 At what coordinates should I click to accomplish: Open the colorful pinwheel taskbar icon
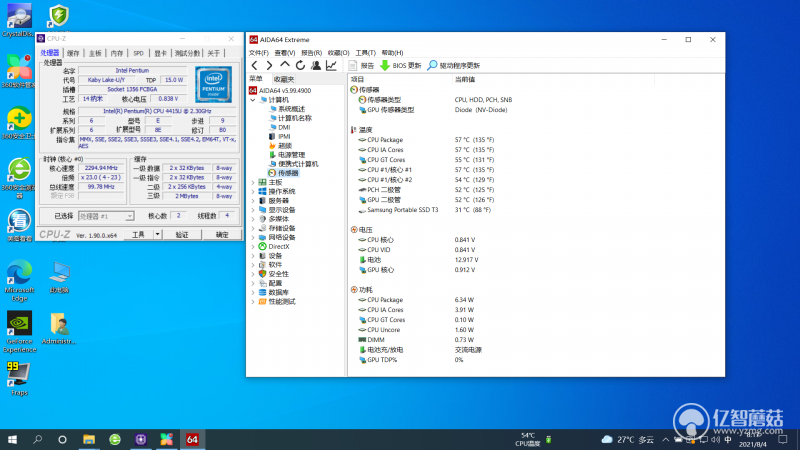click(x=166, y=439)
